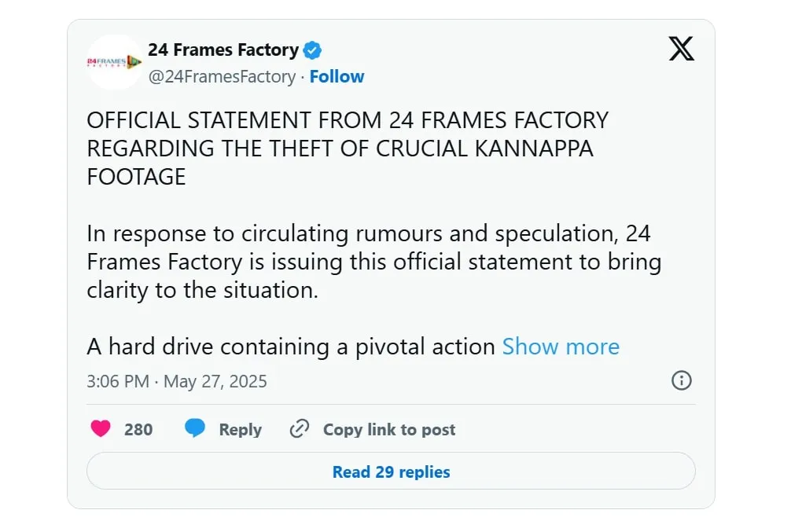Open the 24 Frames Factory profile avatar
Viewport: 791px width, 532px height.
point(114,62)
